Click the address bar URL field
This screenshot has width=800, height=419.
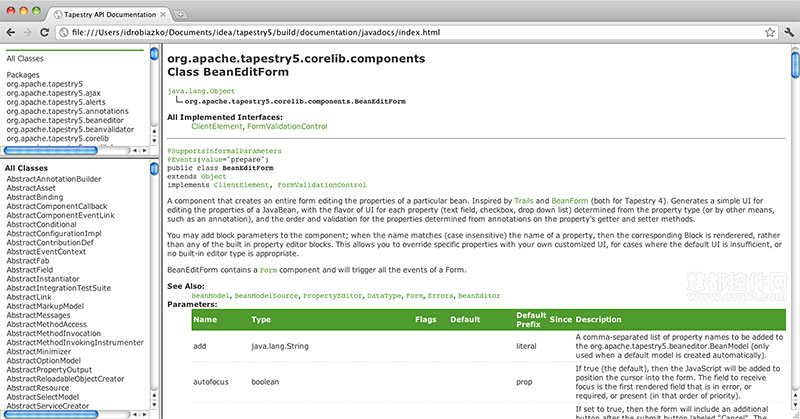416,32
